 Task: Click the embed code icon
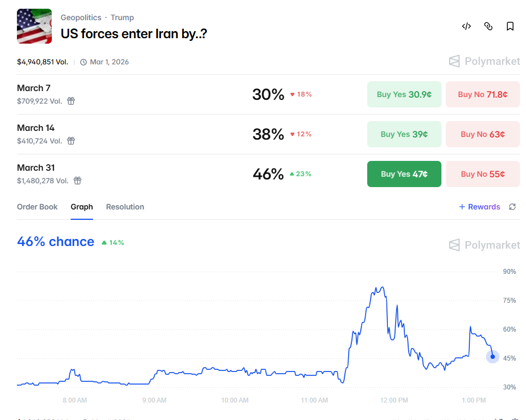[467, 26]
